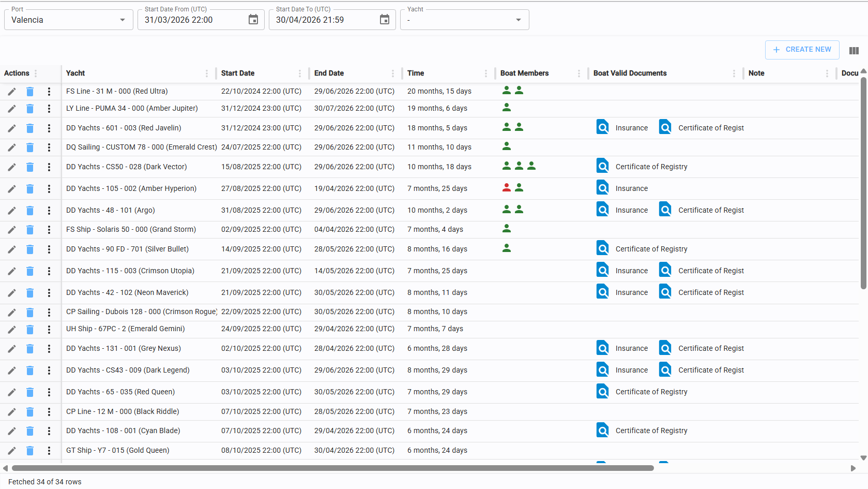Delete the GT Ship Gold Queen row
The image size is (868, 489).
[x=30, y=451]
